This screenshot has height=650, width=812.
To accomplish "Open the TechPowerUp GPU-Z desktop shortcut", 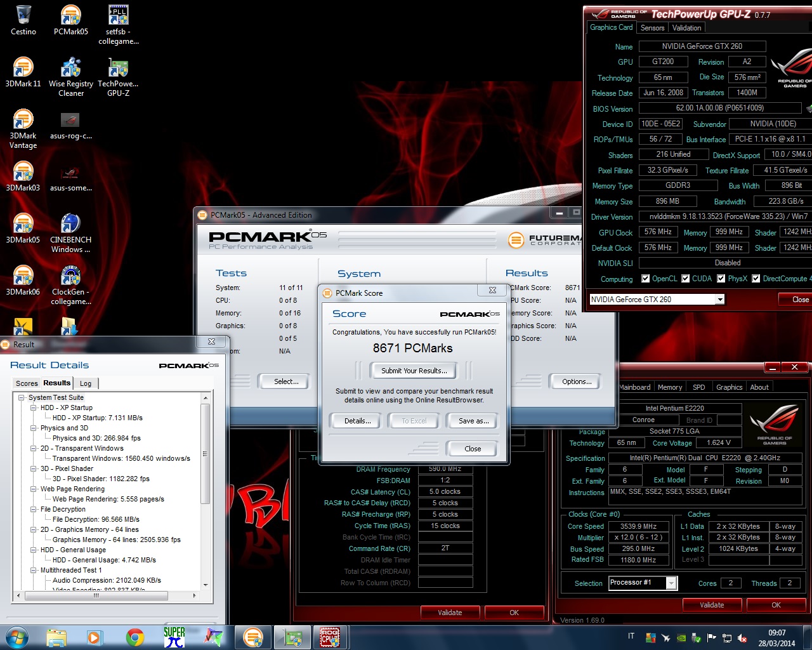I will point(119,77).
